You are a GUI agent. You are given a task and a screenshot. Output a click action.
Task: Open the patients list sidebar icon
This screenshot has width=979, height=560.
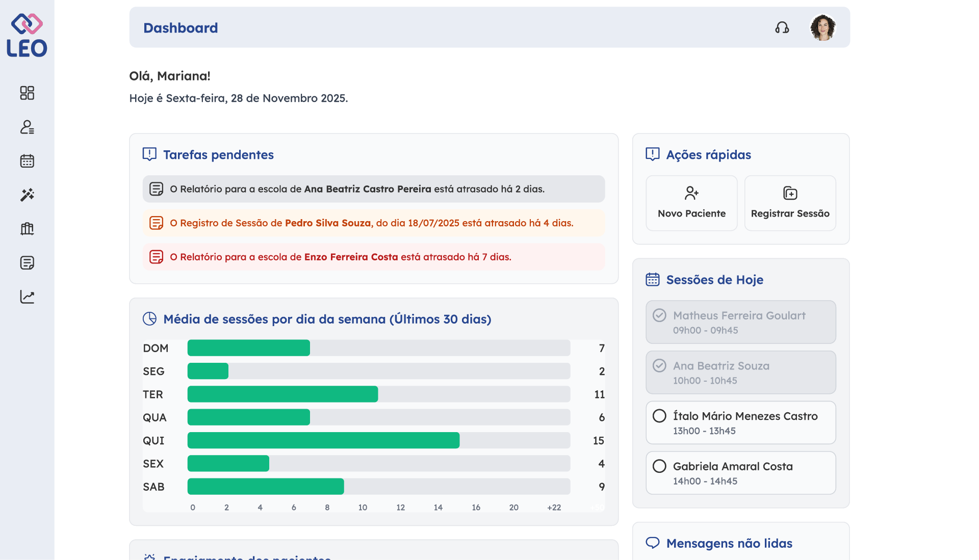pyautogui.click(x=27, y=127)
